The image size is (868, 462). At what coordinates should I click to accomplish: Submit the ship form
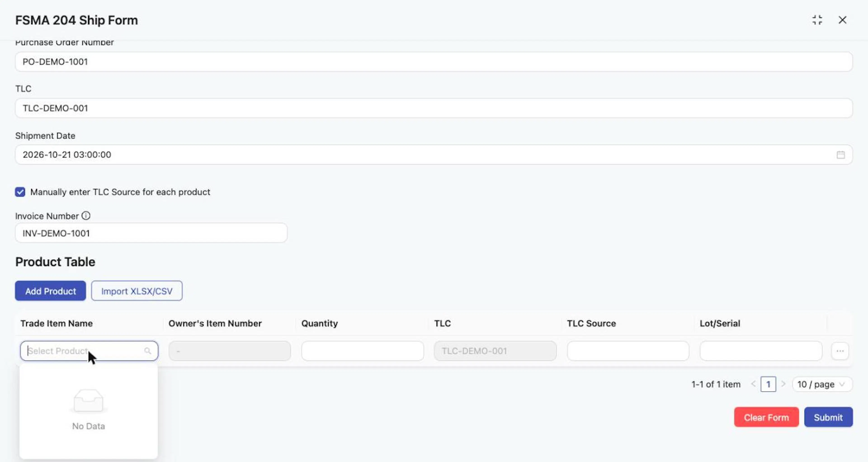click(x=828, y=417)
